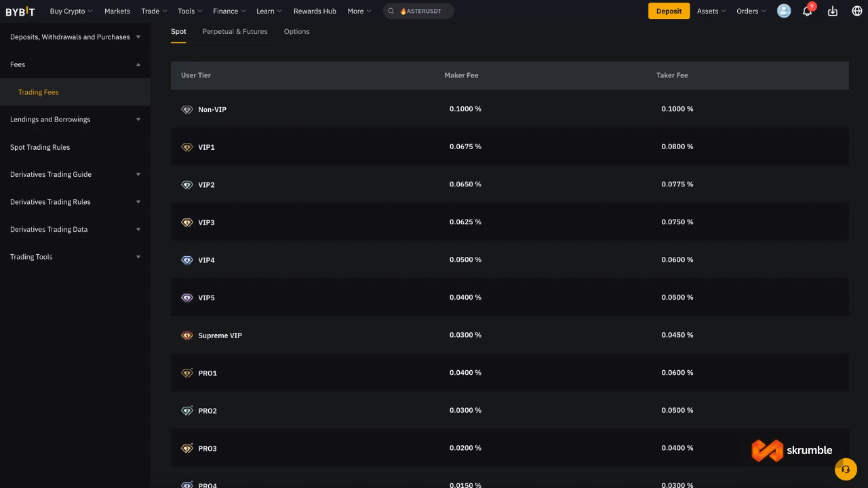The width and height of the screenshot is (868, 488).
Task: Click the search magnifier icon
Action: pos(392,11)
